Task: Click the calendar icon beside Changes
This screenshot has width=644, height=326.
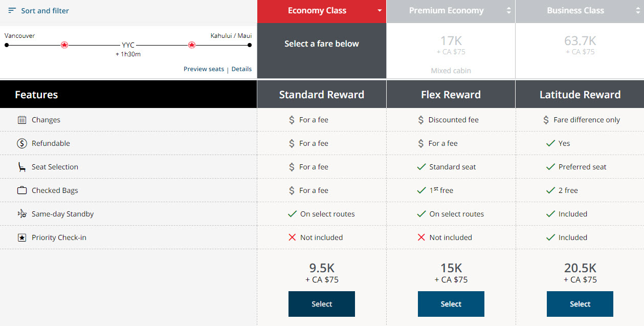Action: pyautogui.click(x=21, y=120)
